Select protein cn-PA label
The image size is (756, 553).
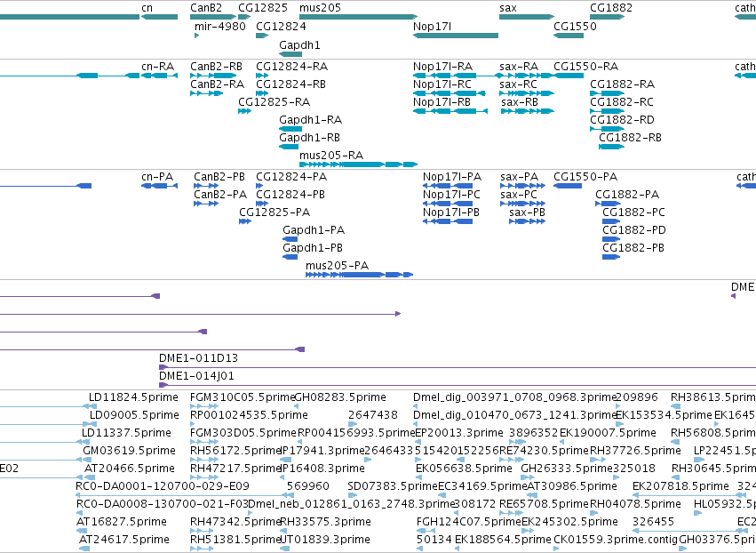[157, 177]
